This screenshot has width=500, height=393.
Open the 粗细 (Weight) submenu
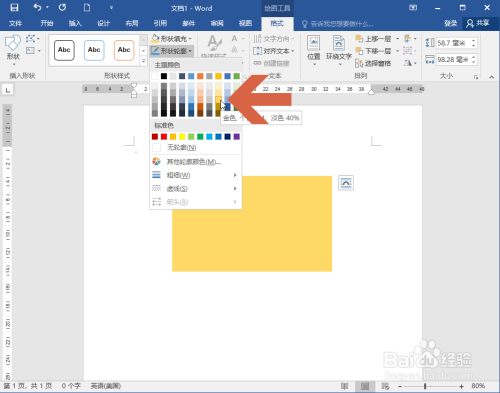pos(196,175)
